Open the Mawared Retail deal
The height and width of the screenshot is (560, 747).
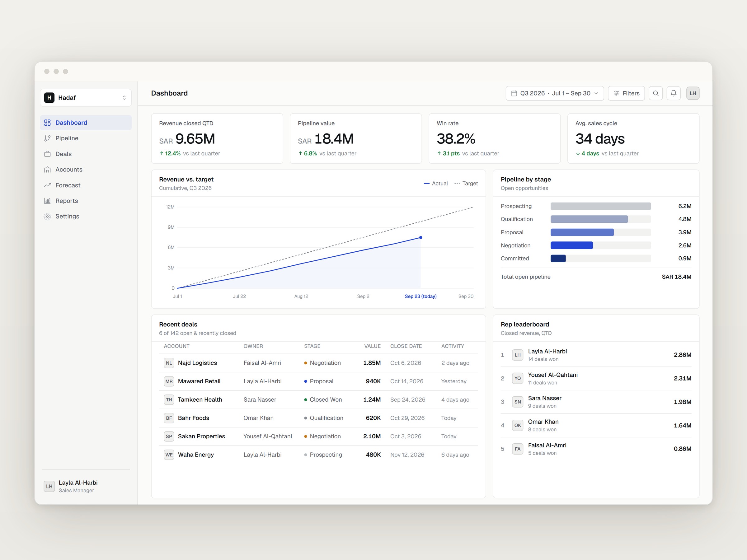pos(318,381)
